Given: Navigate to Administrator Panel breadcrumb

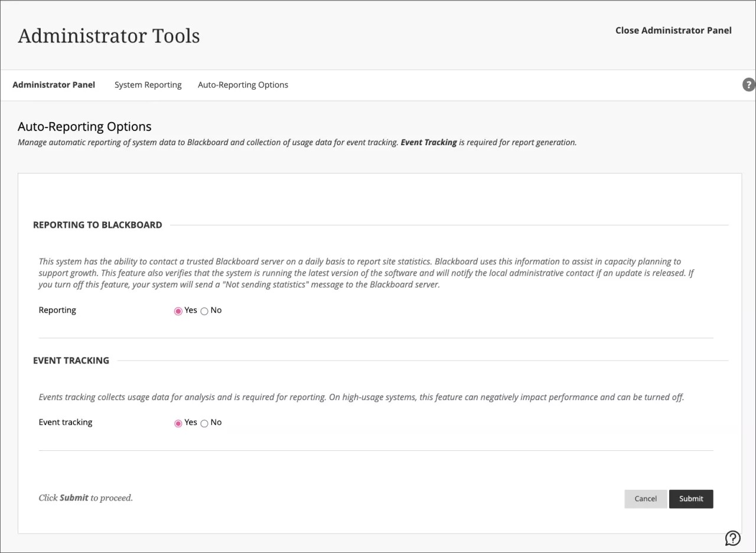Looking at the screenshot, I should [x=54, y=84].
